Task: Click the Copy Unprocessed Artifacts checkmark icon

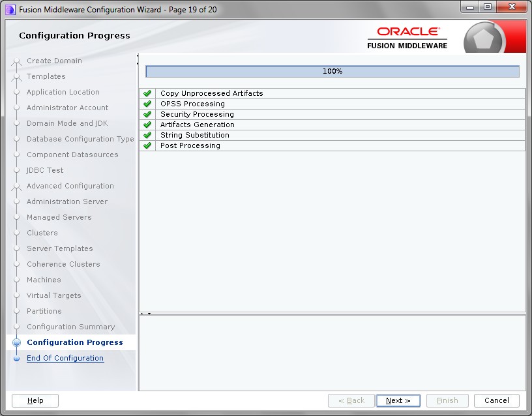Action: (x=147, y=93)
